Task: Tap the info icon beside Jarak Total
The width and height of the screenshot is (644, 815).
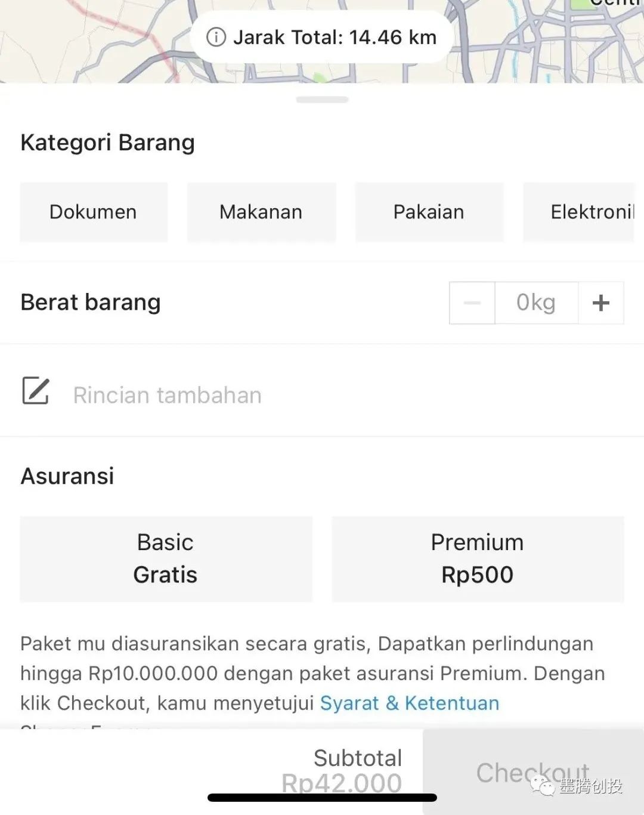Action: (216, 37)
